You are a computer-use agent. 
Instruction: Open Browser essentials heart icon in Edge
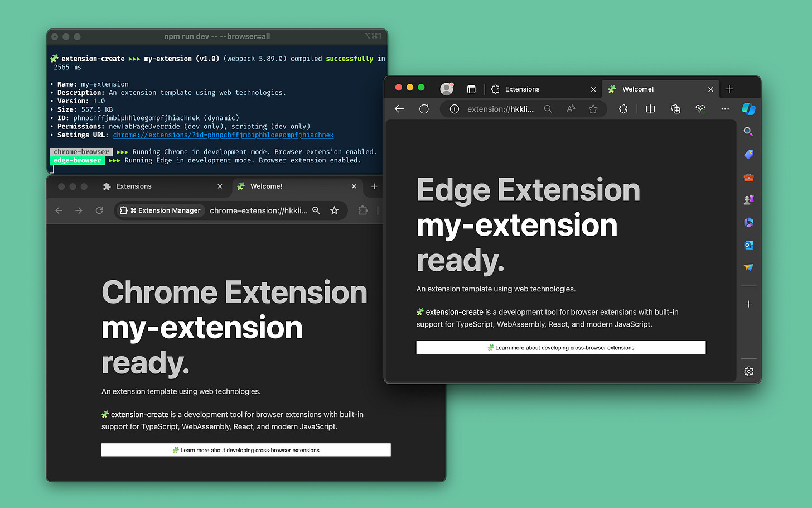tap(700, 109)
